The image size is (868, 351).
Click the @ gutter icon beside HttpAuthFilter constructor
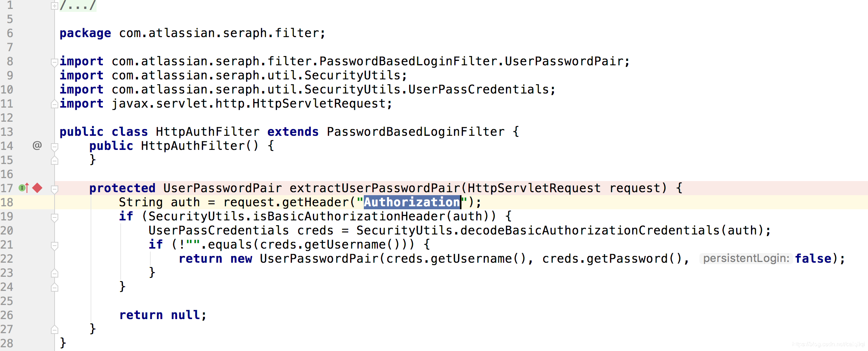37,145
